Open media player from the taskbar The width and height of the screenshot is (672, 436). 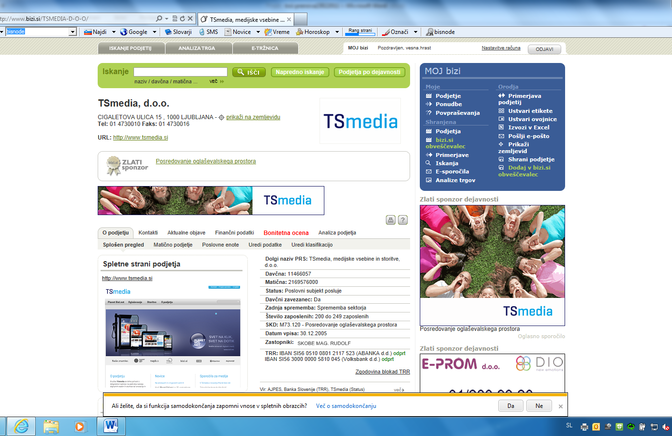80,426
